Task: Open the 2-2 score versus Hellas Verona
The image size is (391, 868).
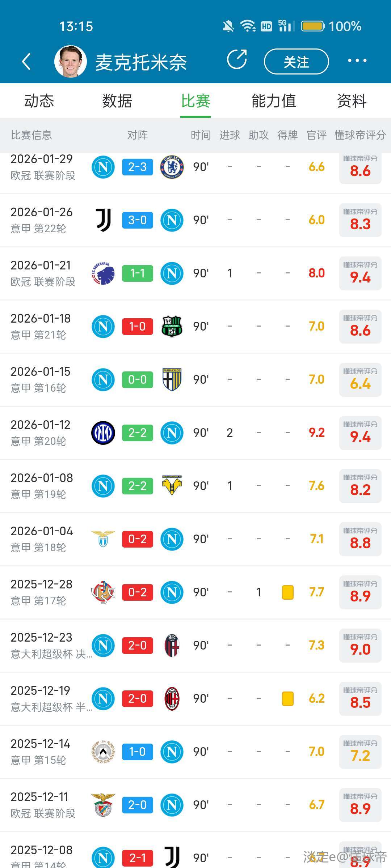Action: click(x=138, y=486)
